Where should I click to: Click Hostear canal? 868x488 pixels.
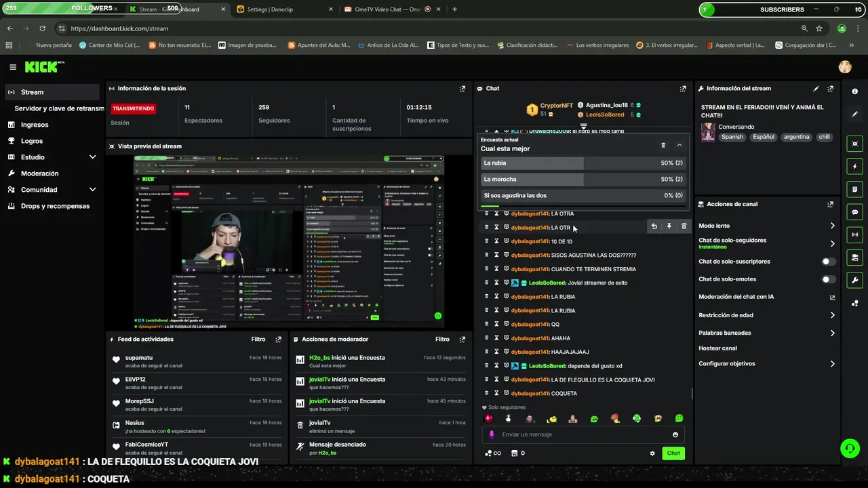(x=717, y=348)
